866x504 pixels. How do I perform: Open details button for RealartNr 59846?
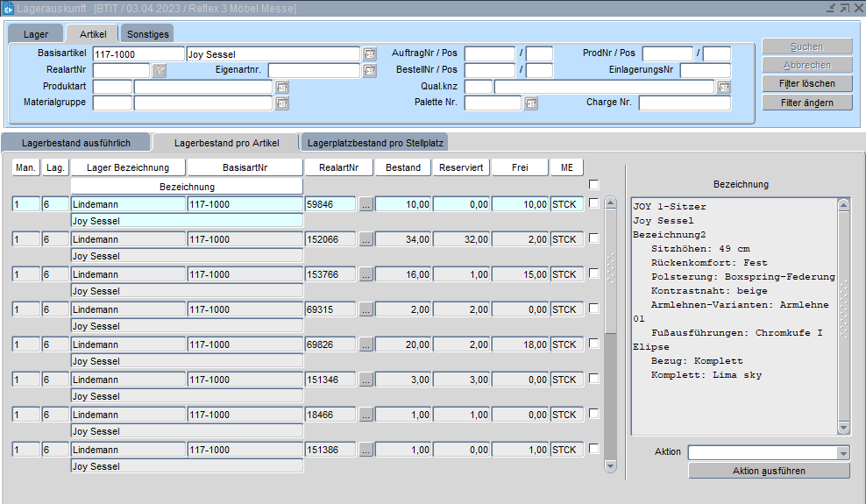tap(366, 204)
